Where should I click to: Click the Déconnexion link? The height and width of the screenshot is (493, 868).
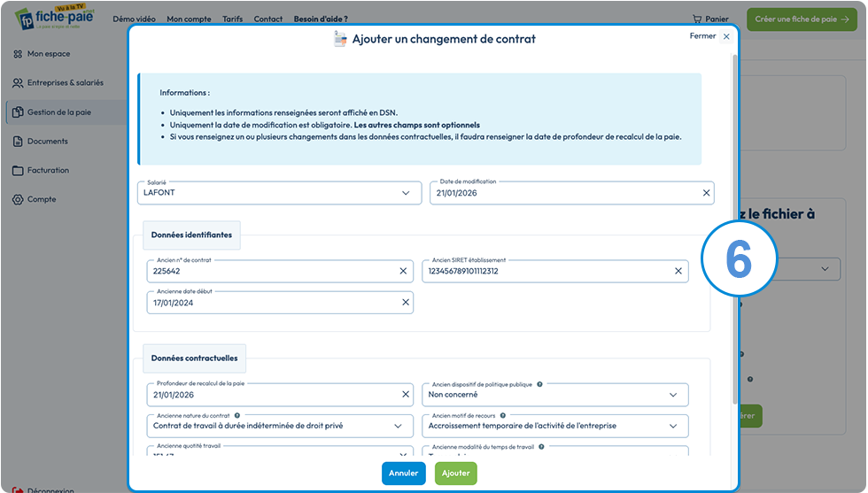pyautogui.click(x=50, y=490)
